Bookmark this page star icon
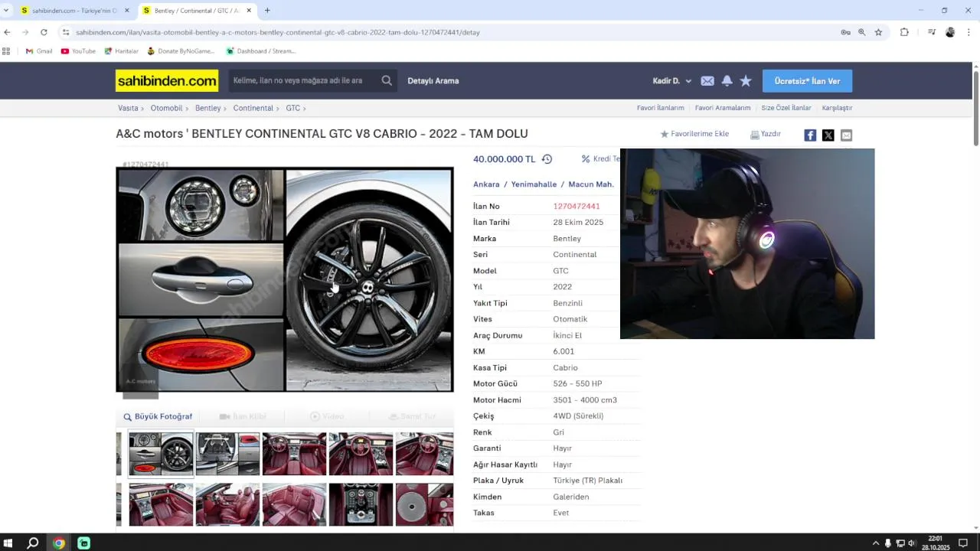The width and height of the screenshot is (980, 551). pyautogui.click(x=878, y=32)
